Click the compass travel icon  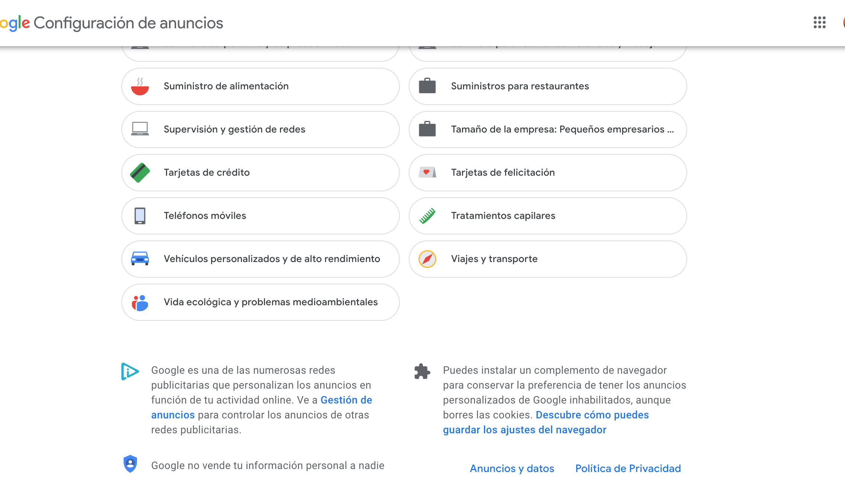pos(427,259)
